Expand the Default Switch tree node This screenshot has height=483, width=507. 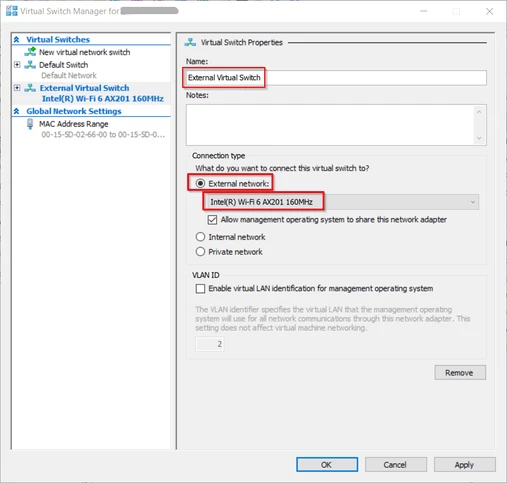[17, 64]
